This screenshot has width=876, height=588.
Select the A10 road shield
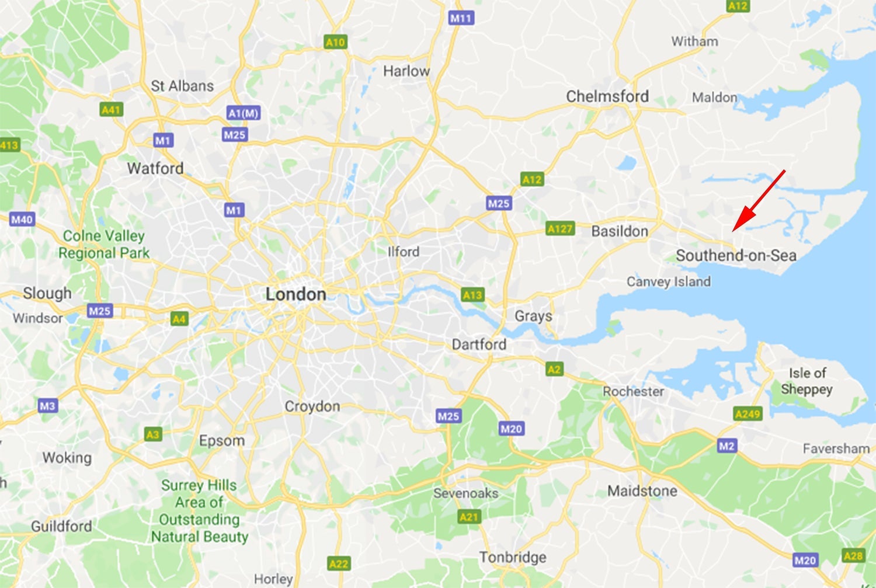tap(335, 42)
